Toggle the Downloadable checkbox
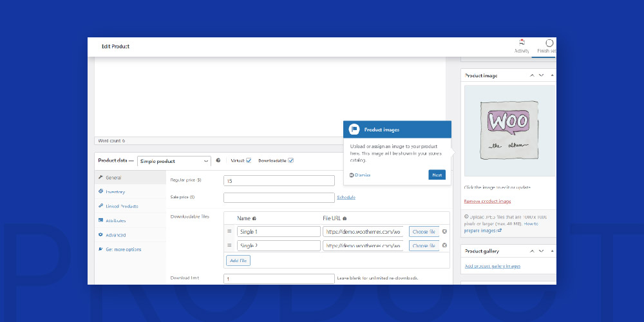This screenshot has width=644, height=322. (291, 160)
